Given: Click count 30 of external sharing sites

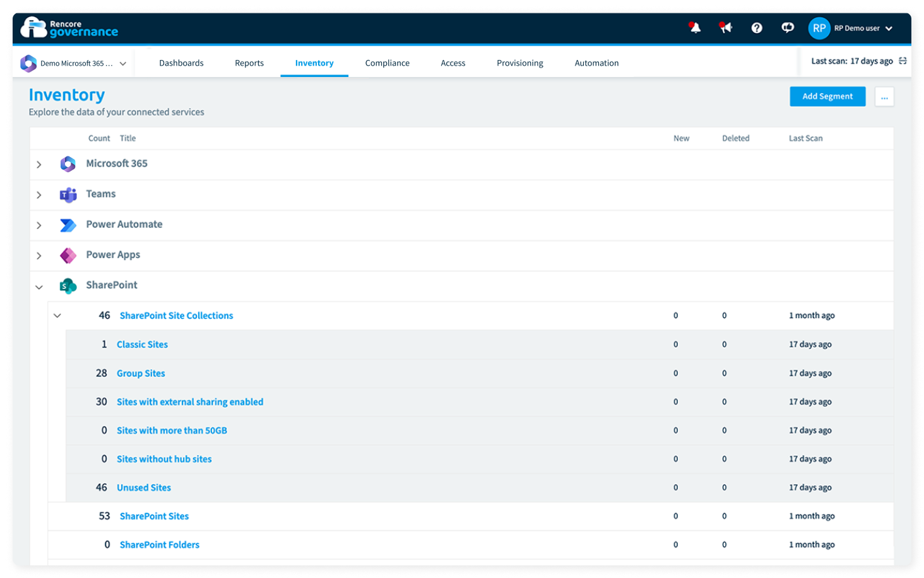Looking at the screenshot, I should click(x=101, y=402).
